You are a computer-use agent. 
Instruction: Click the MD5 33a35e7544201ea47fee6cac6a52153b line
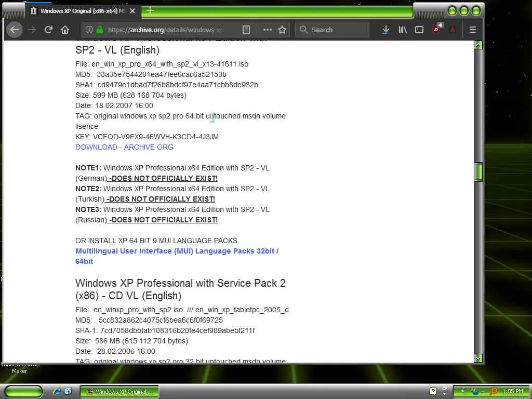click(x=151, y=74)
